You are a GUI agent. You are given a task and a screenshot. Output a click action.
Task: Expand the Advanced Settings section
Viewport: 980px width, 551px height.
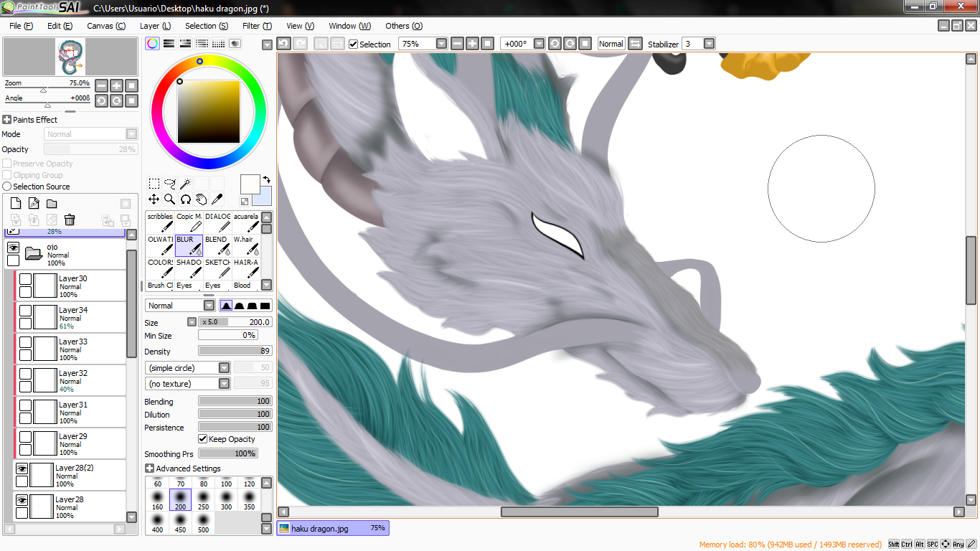(x=149, y=468)
